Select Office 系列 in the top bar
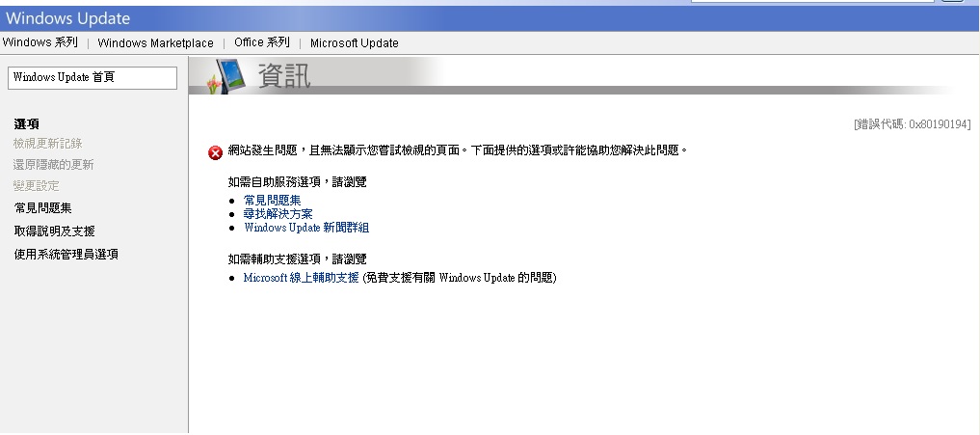The height and width of the screenshot is (435, 980). coord(261,42)
